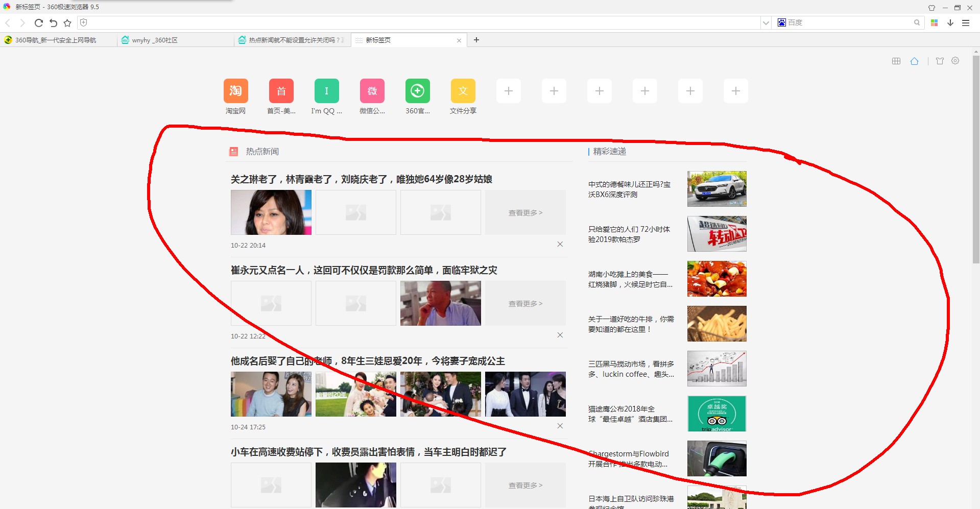Click the page vertical scrollbar thumb

[x=976, y=158]
